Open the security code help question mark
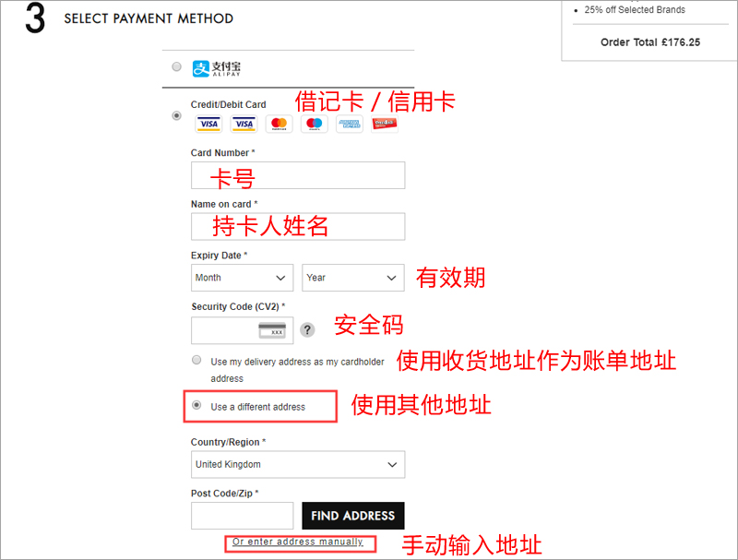 pyautogui.click(x=307, y=330)
